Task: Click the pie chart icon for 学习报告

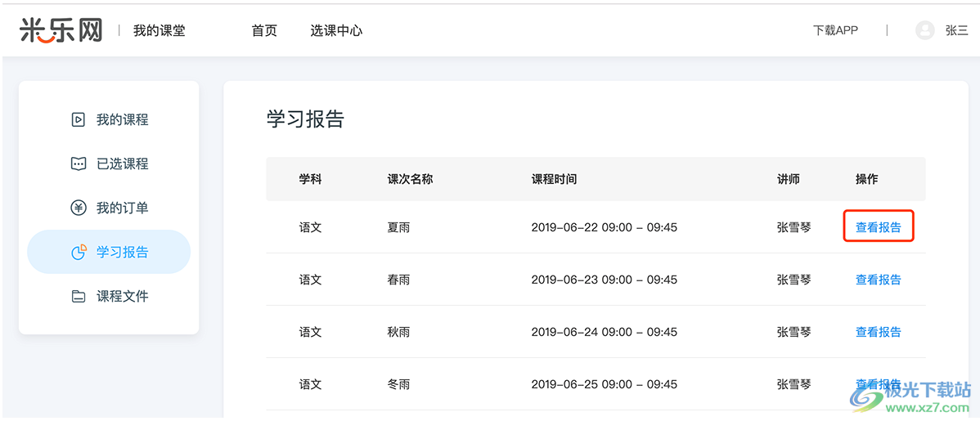Action: point(79,252)
